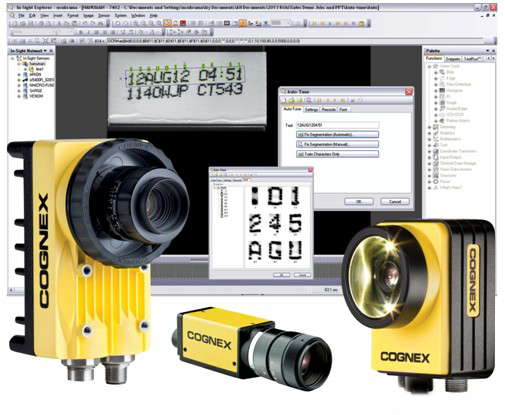Screen dimensions: 505x415
Task: Click Train Characters Only button
Action: coord(337,154)
